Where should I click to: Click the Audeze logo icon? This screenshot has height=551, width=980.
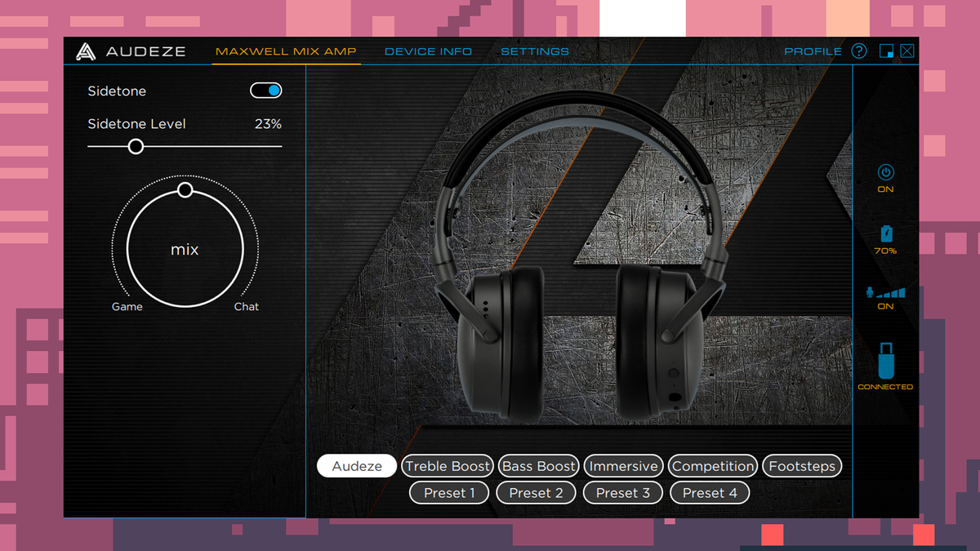coord(86,51)
